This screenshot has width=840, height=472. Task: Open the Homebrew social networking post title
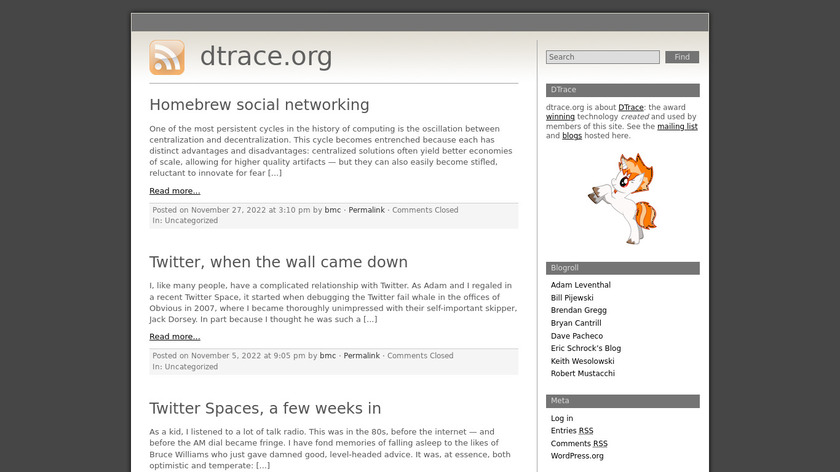click(x=259, y=104)
